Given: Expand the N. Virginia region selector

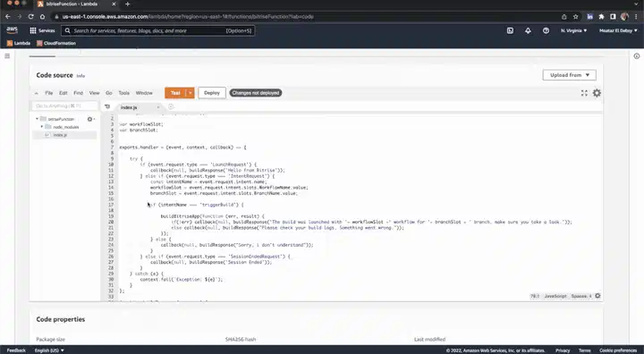Looking at the screenshot, I should coord(573,30).
